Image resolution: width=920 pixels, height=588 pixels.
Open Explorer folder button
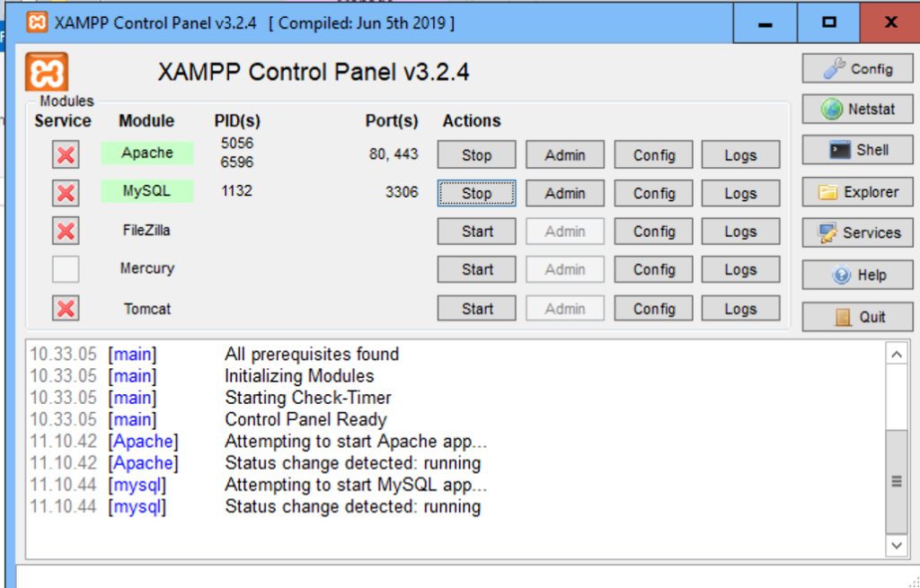[857, 192]
